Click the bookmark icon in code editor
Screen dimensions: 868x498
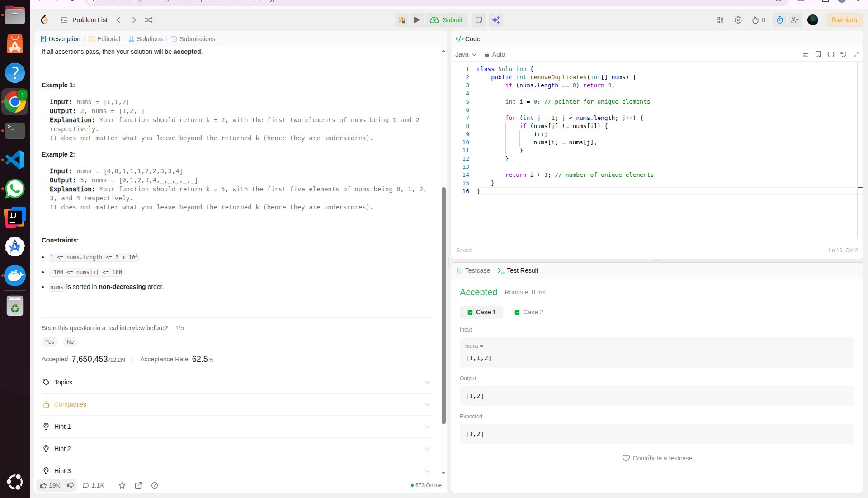[818, 54]
